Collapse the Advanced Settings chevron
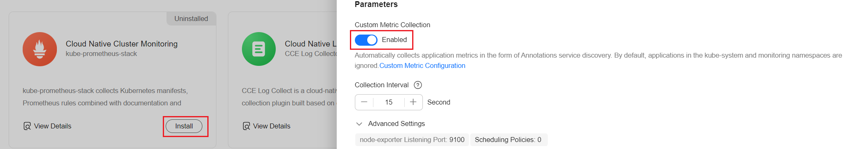Screen dimensions: 868x149 (359, 124)
